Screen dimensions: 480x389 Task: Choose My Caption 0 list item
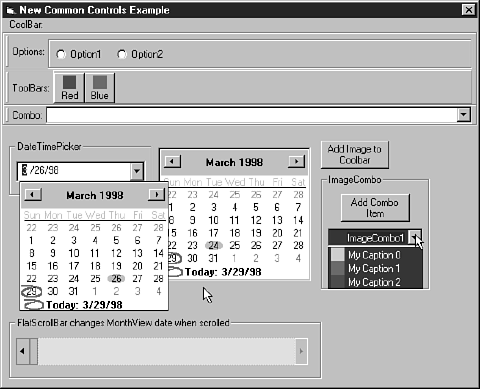375,255
